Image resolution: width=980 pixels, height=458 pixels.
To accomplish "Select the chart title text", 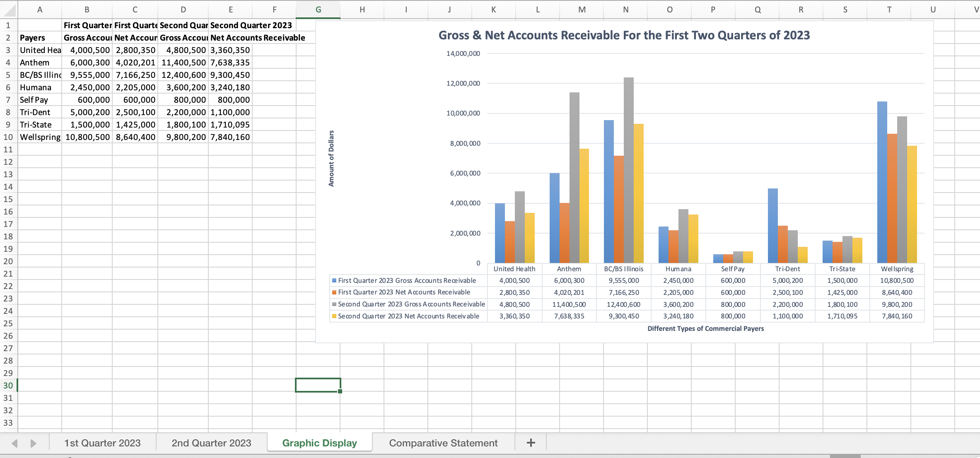I will coord(624,35).
